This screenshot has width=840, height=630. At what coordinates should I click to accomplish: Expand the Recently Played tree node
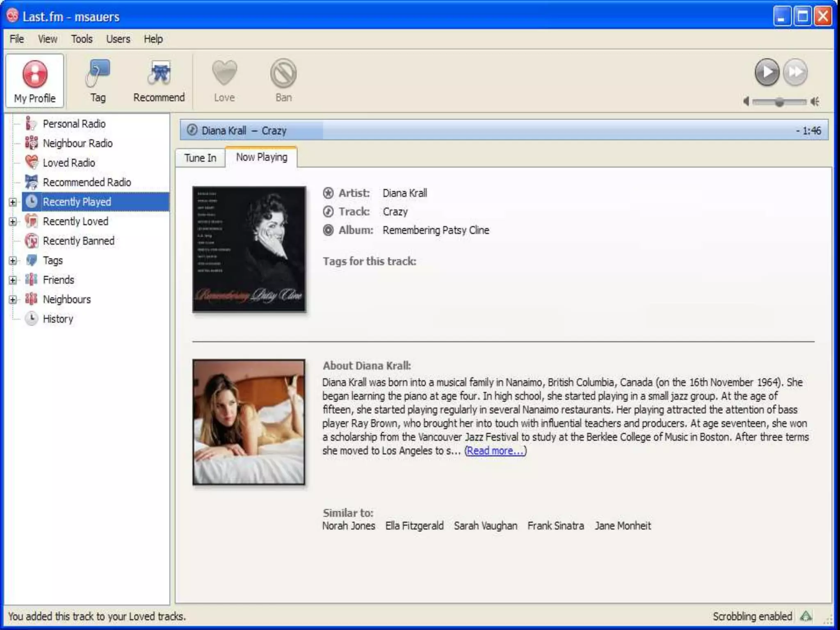[x=13, y=202]
